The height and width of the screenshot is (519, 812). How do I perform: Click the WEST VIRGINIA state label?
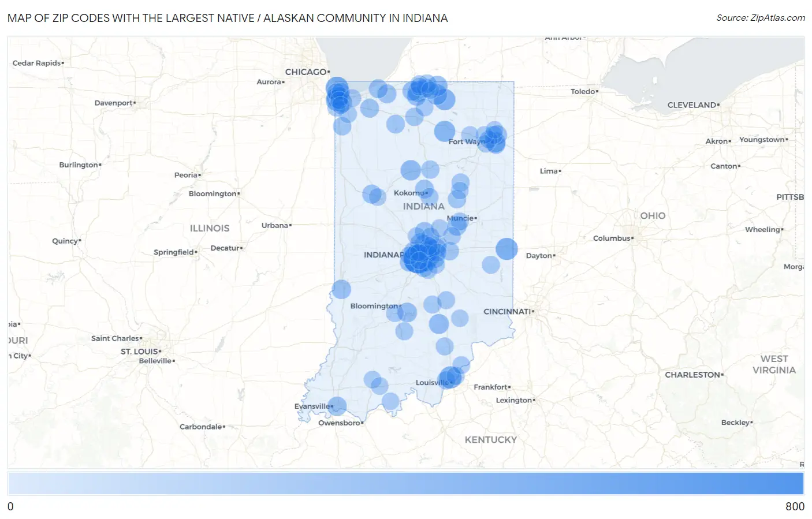click(x=774, y=364)
